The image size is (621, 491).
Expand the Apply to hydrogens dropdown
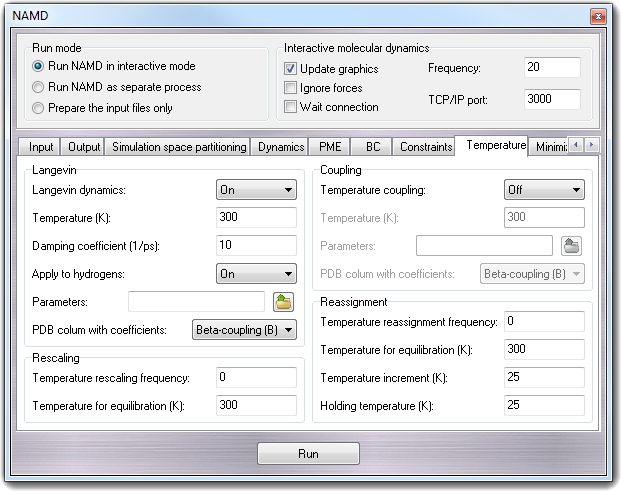pos(256,274)
